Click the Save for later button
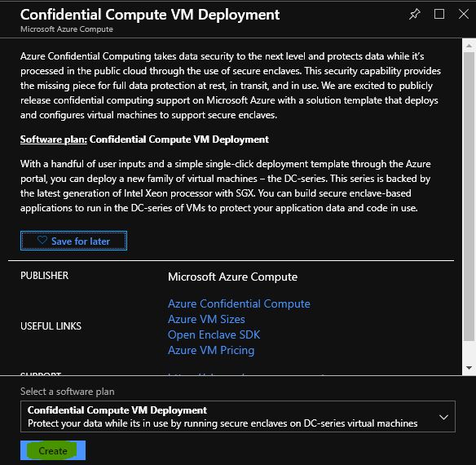 coord(74,241)
